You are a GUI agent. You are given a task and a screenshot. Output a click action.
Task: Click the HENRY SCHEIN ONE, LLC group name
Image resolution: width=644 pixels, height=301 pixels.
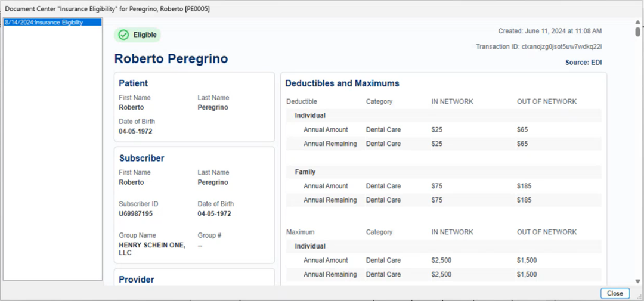point(151,249)
